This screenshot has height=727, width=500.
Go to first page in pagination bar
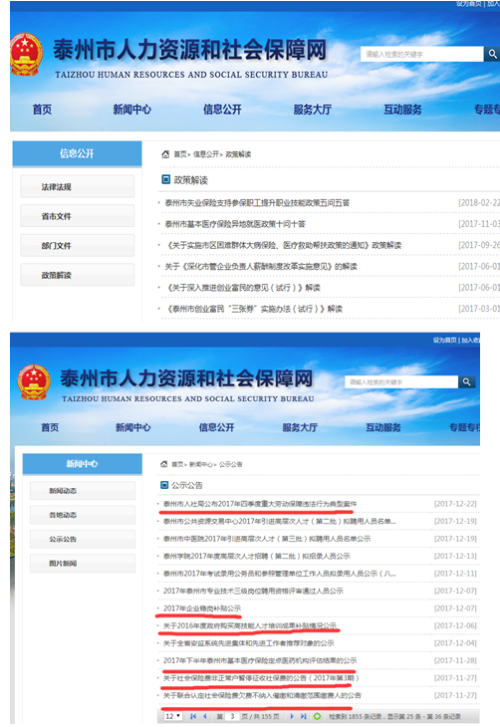pos(193,716)
